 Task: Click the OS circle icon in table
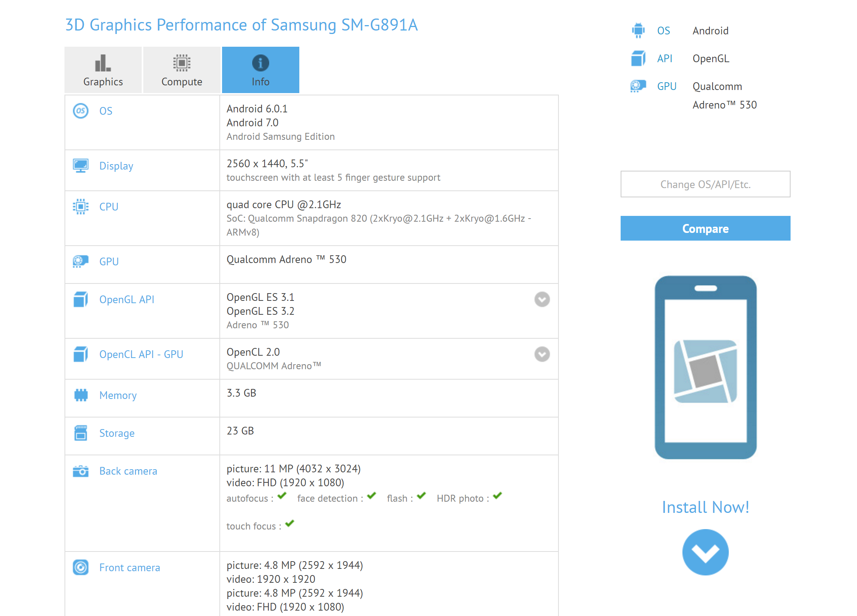(x=80, y=111)
